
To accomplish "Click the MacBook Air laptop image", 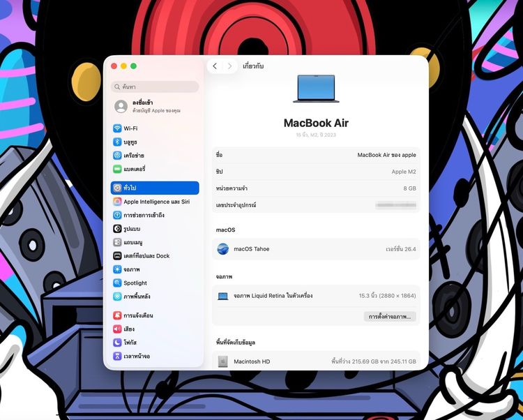I will point(316,89).
